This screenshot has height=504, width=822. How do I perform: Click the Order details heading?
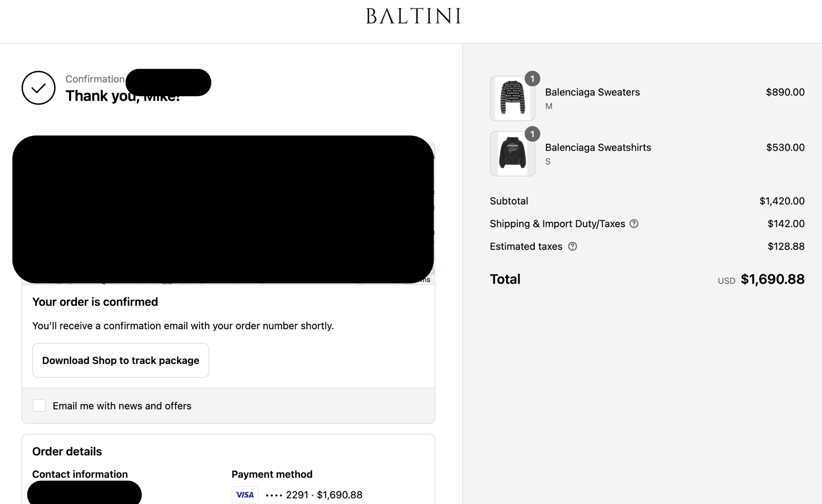[67, 451]
